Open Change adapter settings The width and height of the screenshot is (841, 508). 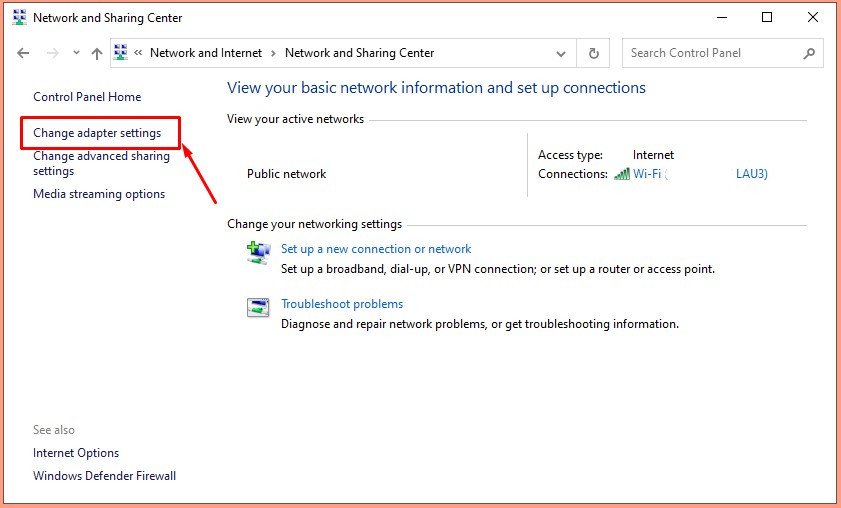pos(97,133)
